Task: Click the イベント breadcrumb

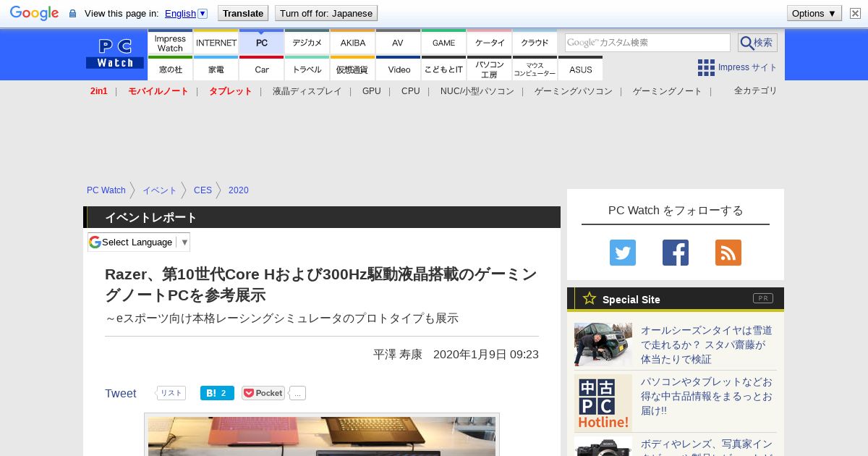Action: click(x=160, y=190)
